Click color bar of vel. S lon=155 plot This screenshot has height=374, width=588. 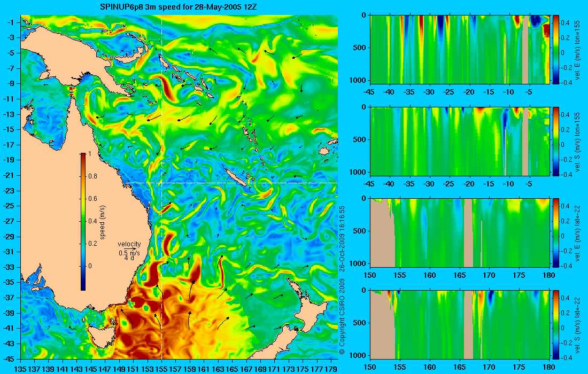pyautogui.click(x=556, y=141)
